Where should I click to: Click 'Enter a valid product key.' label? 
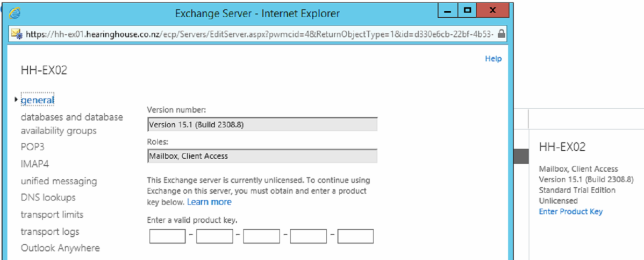pyautogui.click(x=192, y=221)
